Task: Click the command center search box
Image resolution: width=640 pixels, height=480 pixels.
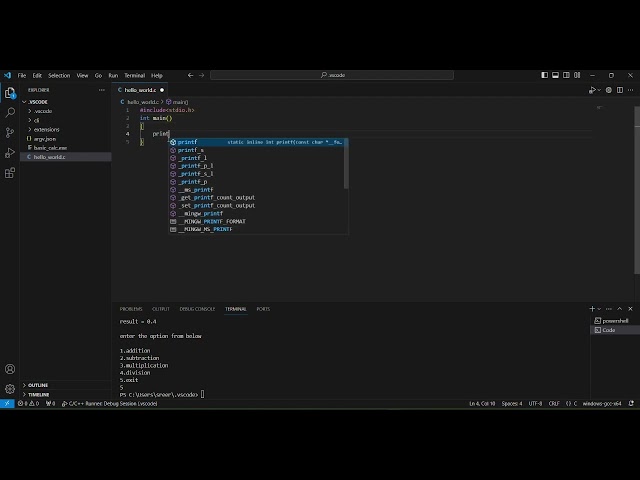Action: 332,75
